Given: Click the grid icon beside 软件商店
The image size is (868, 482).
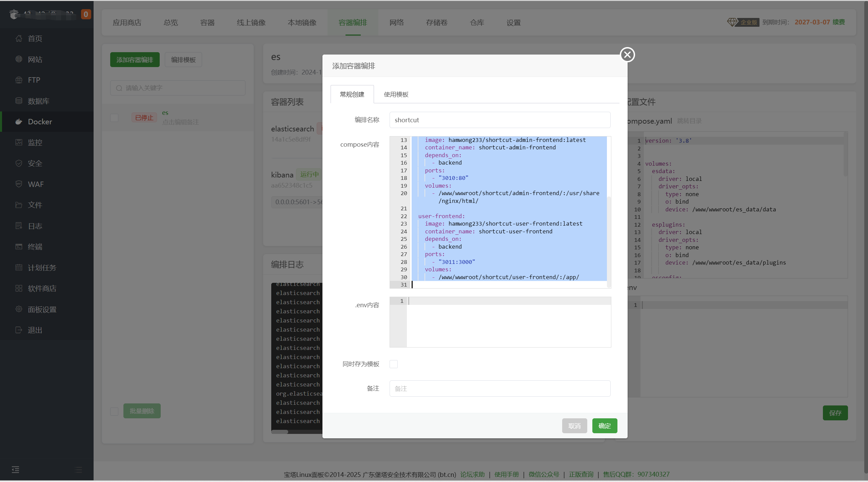Looking at the screenshot, I should 19,288.
